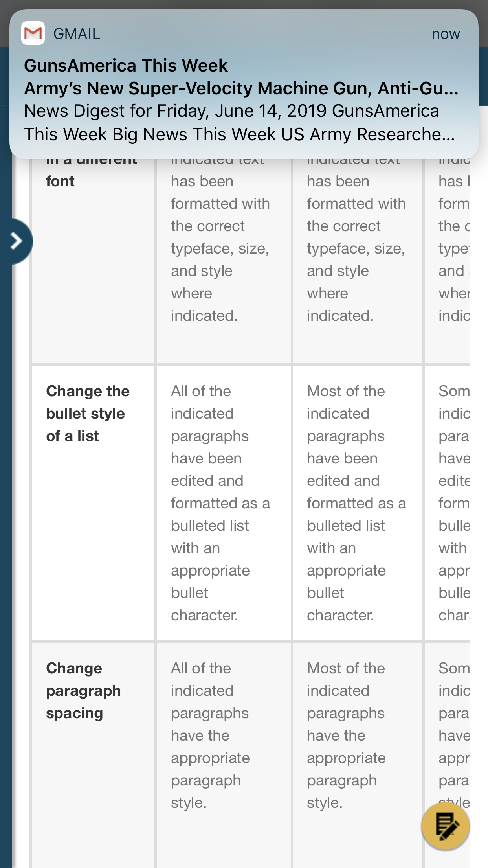
Task: Select 'Change paragraph spacing' row header
Action: [x=93, y=755]
